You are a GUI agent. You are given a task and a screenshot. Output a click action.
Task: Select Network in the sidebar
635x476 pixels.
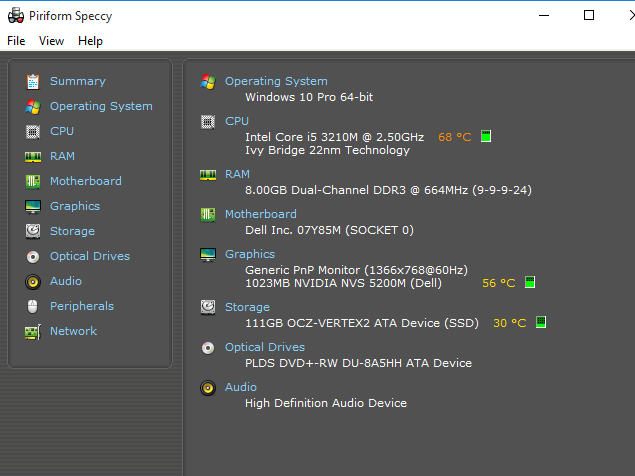click(x=73, y=331)
